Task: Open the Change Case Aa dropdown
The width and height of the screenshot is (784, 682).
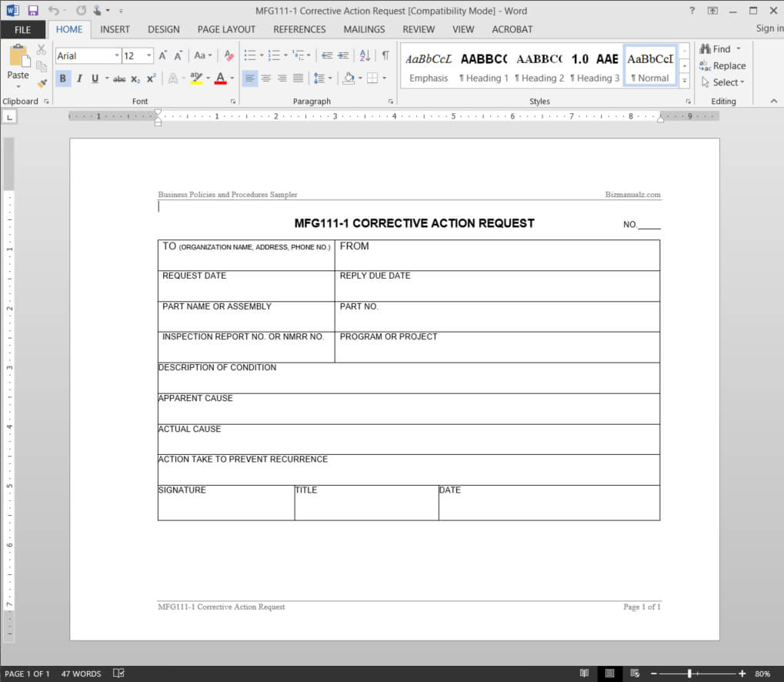Action: point(203,55)
